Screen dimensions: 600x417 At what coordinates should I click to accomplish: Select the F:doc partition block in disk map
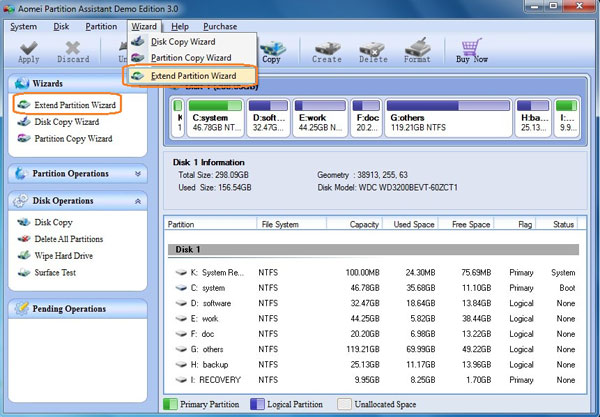366,117
